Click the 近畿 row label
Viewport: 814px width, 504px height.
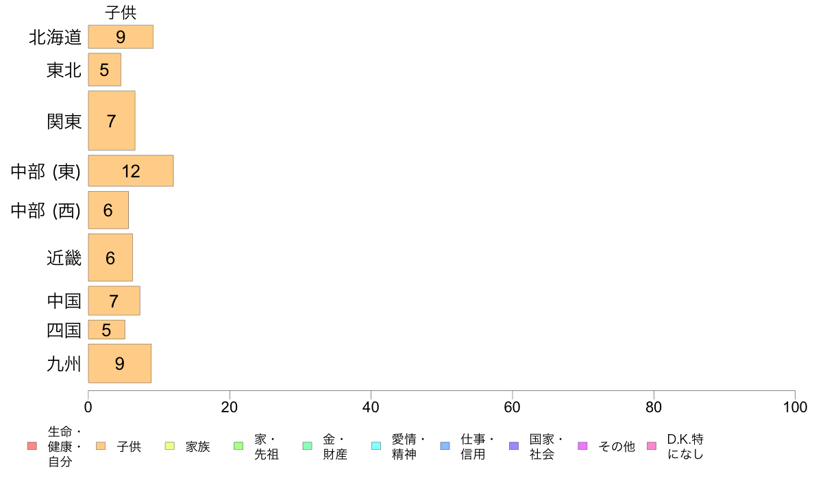64,258
